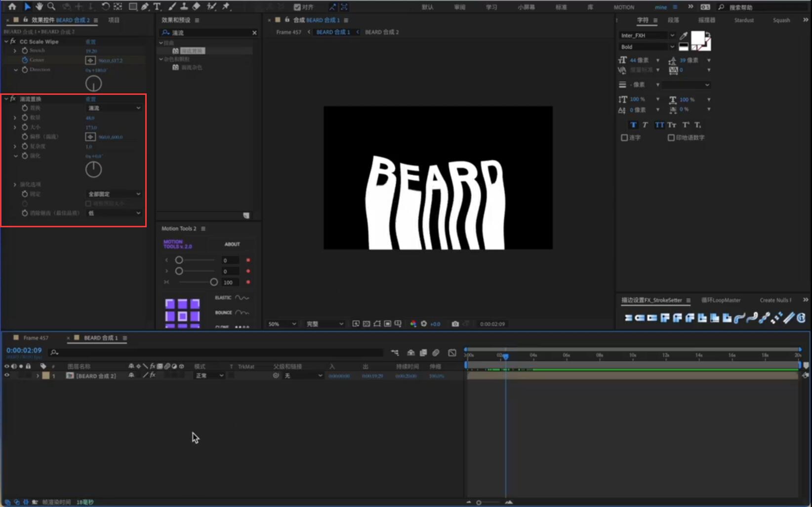Switch to the 段落 (Paragraph) panel tab
The image size is (812, 507).
pos(673,20)
